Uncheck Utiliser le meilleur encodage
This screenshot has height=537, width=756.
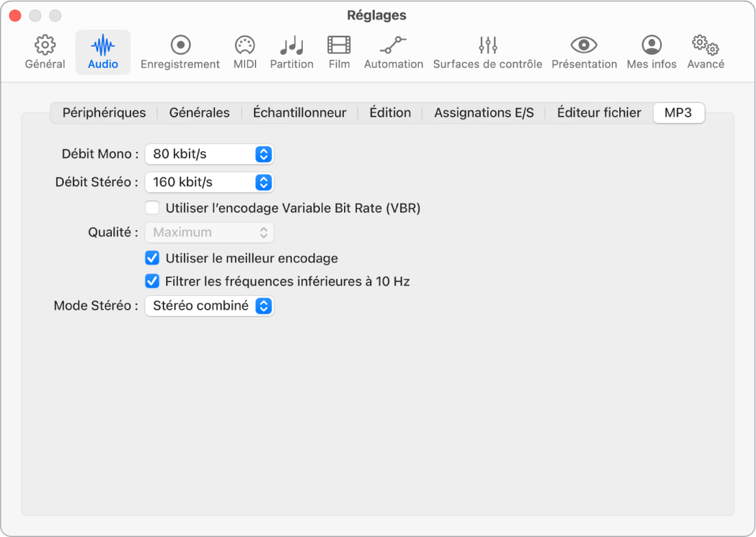(x=152, y=258)
